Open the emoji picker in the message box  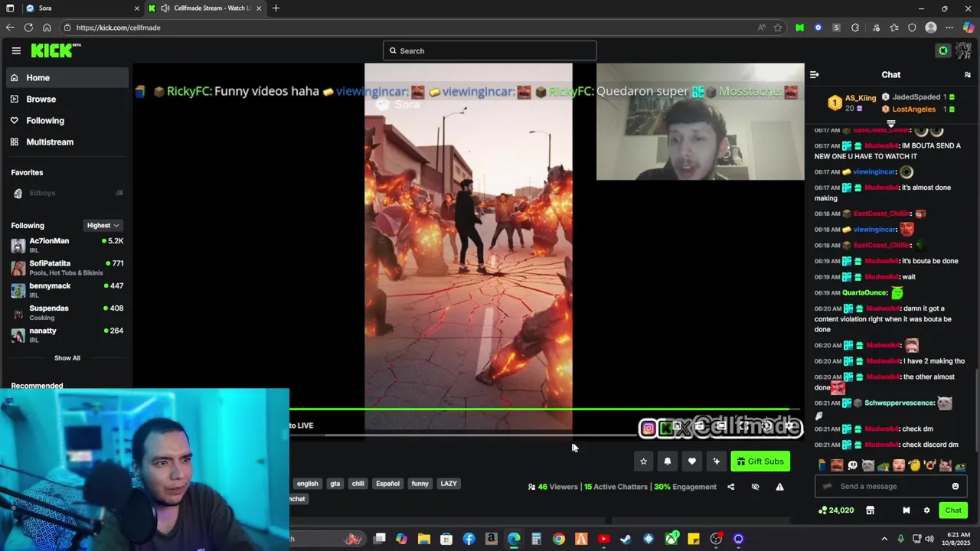(x=955, y=486)
